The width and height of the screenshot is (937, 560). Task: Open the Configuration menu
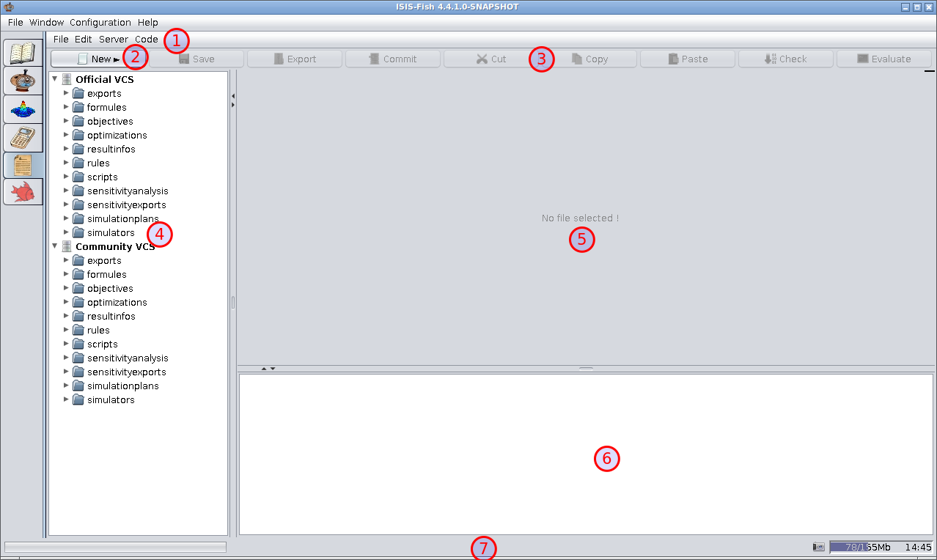pos(100,23)
